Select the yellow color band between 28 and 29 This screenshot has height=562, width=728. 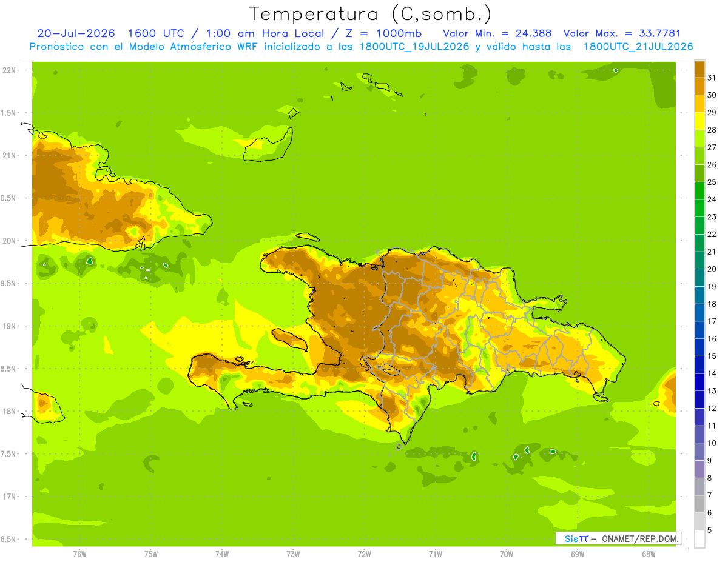699,121
